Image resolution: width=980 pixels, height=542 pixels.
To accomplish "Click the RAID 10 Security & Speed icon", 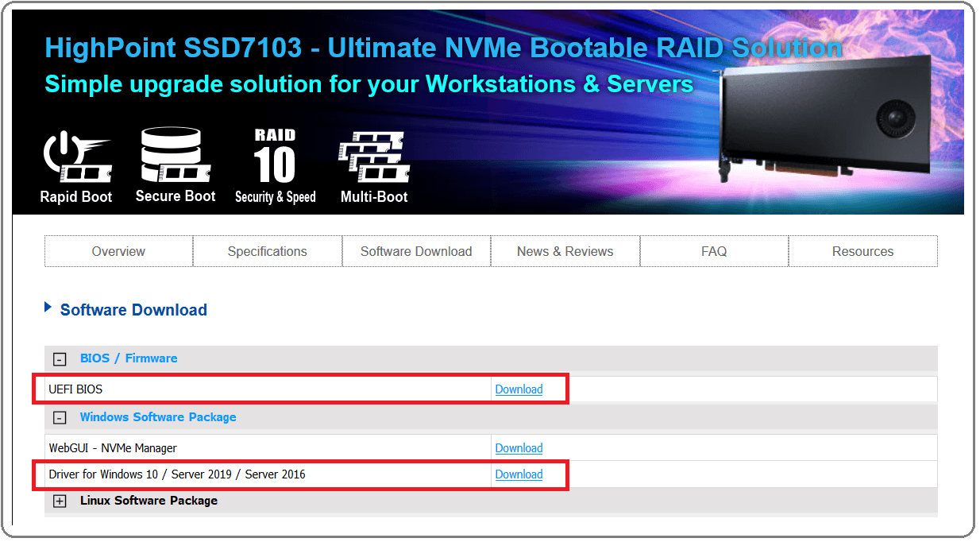I will click(275, 156).
